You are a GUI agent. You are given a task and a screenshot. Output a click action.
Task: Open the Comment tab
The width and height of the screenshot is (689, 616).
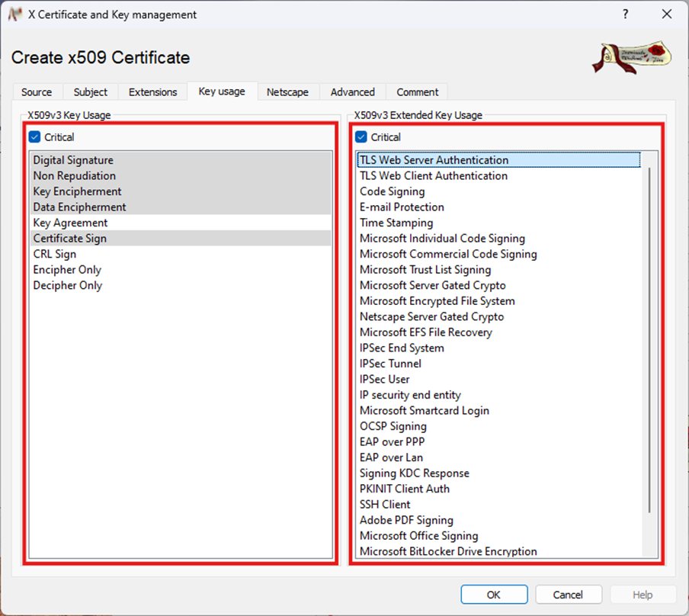pos(417,92)
